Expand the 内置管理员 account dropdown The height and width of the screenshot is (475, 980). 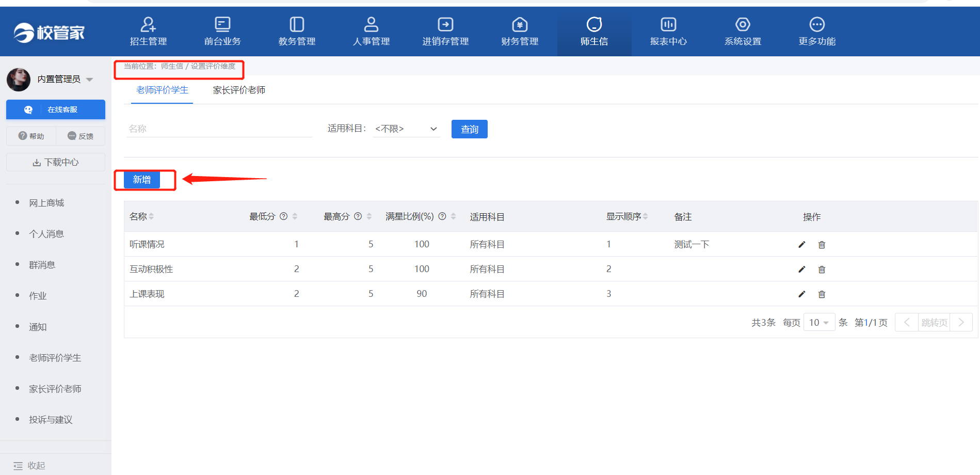pos(89,80)
